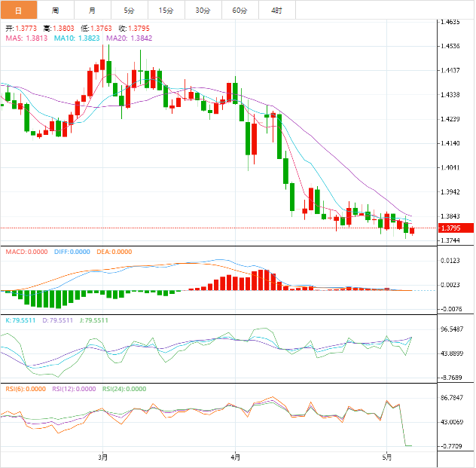Click the 96.5487 KDJ axis label
The image size is (476, 468).
[x=452, y=329]
